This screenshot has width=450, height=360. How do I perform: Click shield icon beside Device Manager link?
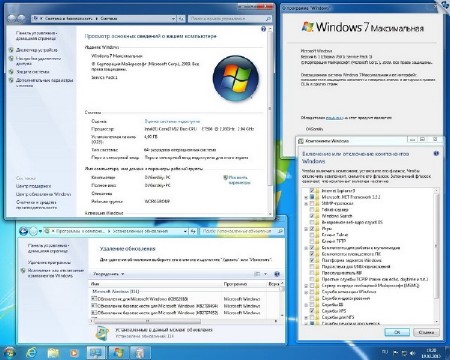tap(11, 50)
